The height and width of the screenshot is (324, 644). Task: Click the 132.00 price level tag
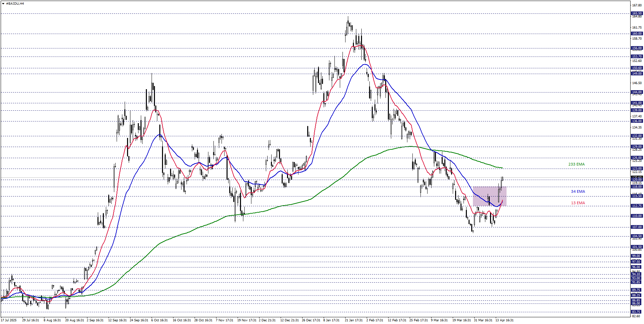637,136
